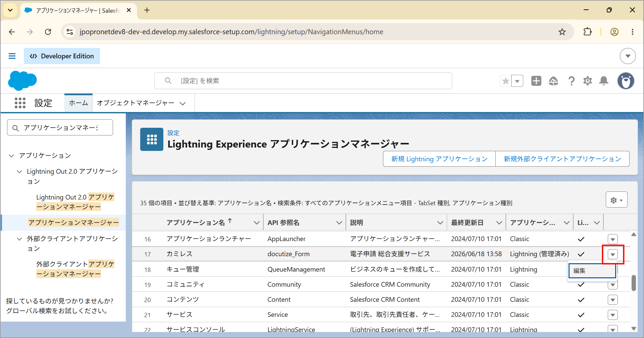Focus the [設定] を検索 search box
This screenshot has width=644, height=338.
coord(303,81)
